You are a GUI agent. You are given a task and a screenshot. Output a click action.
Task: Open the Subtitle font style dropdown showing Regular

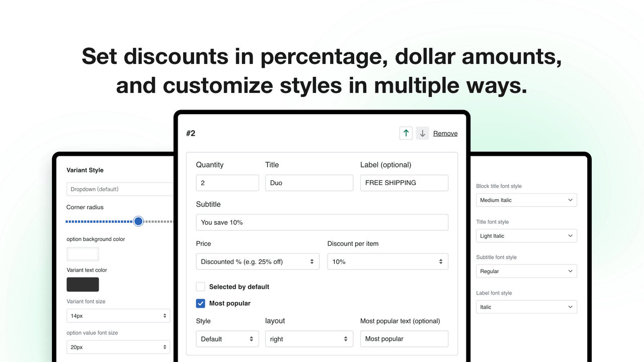(526, 271)
